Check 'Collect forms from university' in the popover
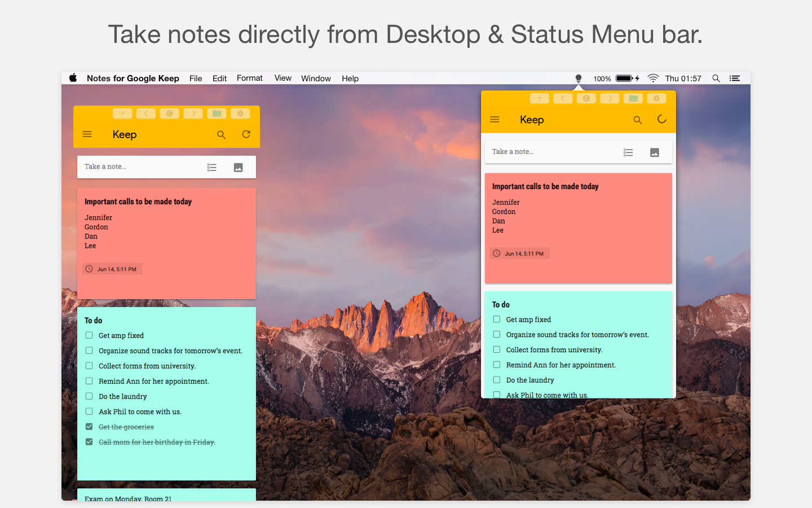Viewport: 812px width, 508px height. pyautogui.click(x=497, y=350)
